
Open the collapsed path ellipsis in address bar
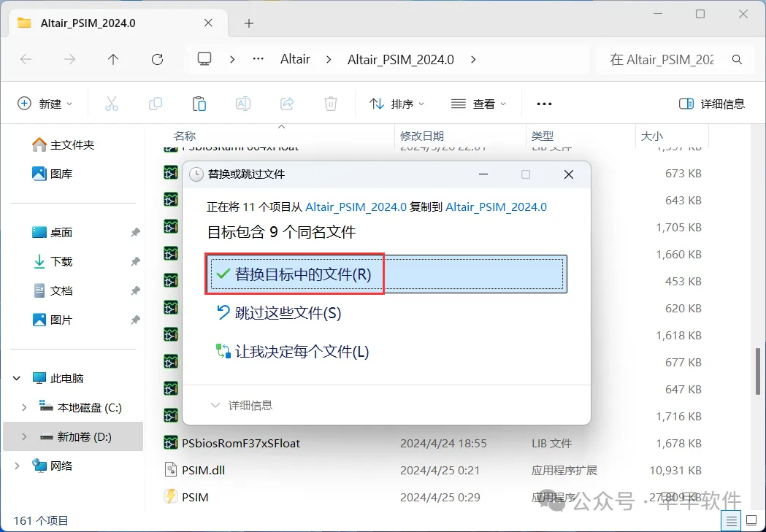click(258, 59)
